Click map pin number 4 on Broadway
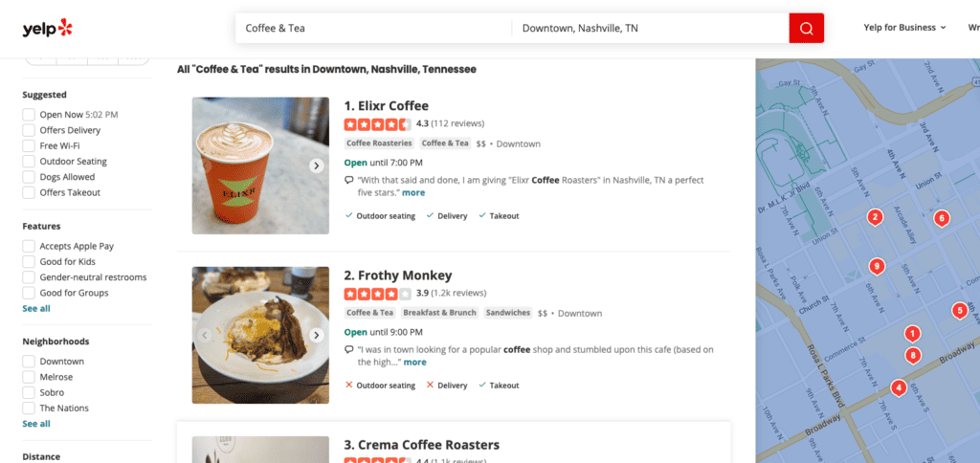The width and height of the screenshot is (980, 463). 899,388
